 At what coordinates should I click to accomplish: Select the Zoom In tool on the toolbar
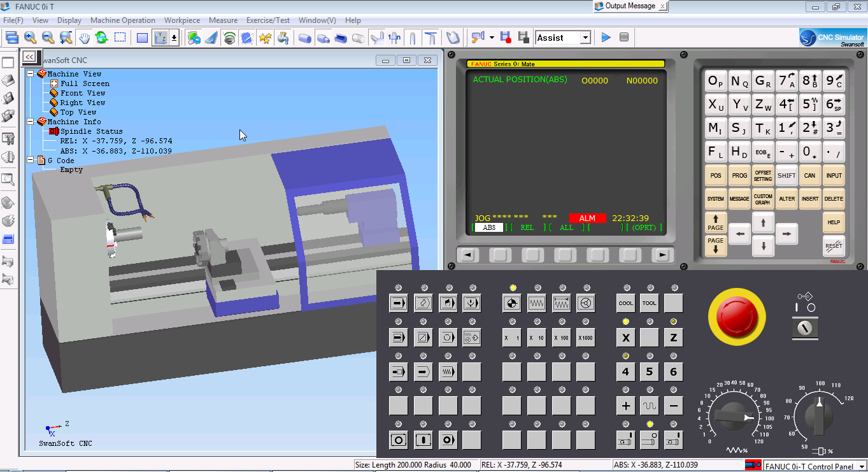point(30,38)
